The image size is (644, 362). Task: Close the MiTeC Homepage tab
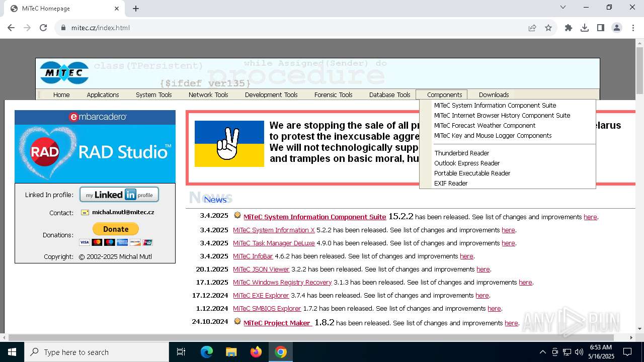click(117, 9)
